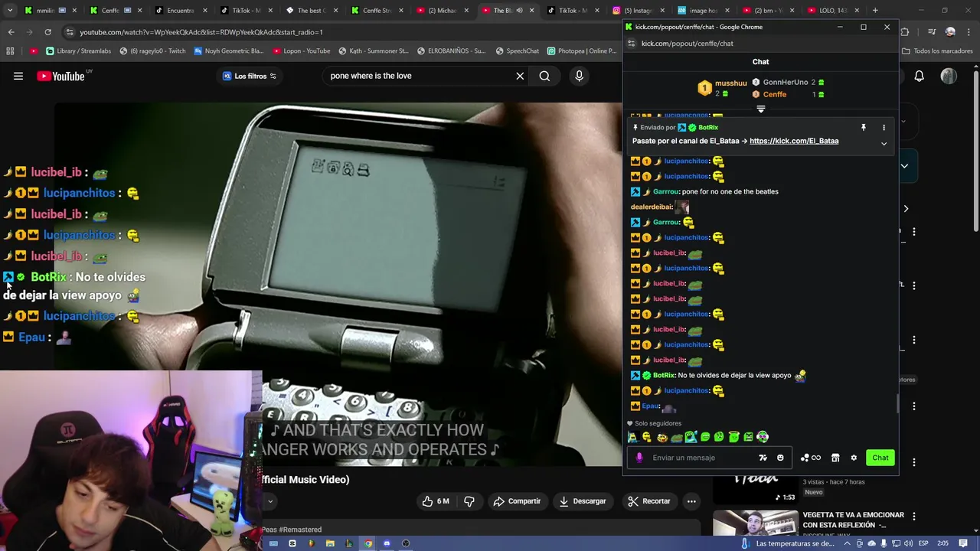980x551 pixels.
Task: Clip the video with Recortar
Action: click(649, 501)
